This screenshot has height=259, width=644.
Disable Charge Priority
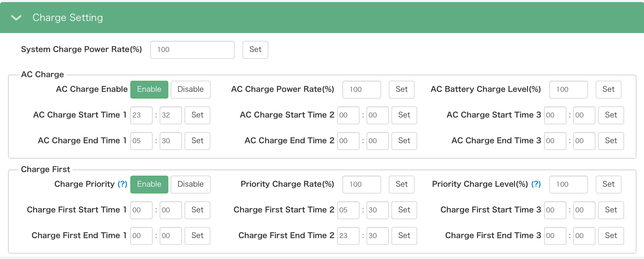[x=191, y=184]
